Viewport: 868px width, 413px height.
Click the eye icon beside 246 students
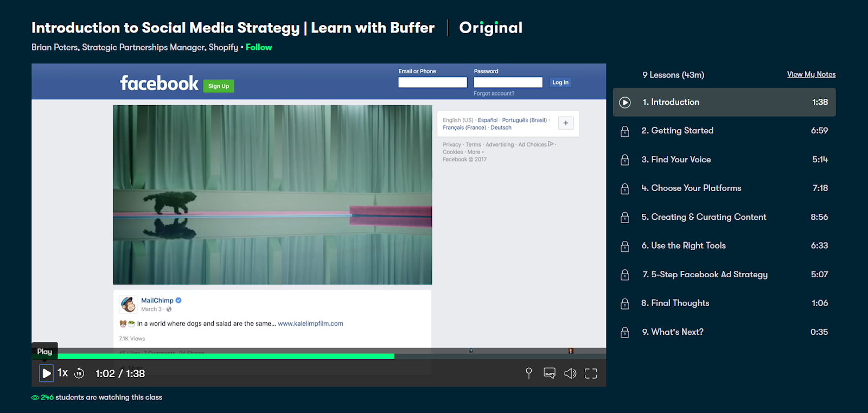[35, 398]
